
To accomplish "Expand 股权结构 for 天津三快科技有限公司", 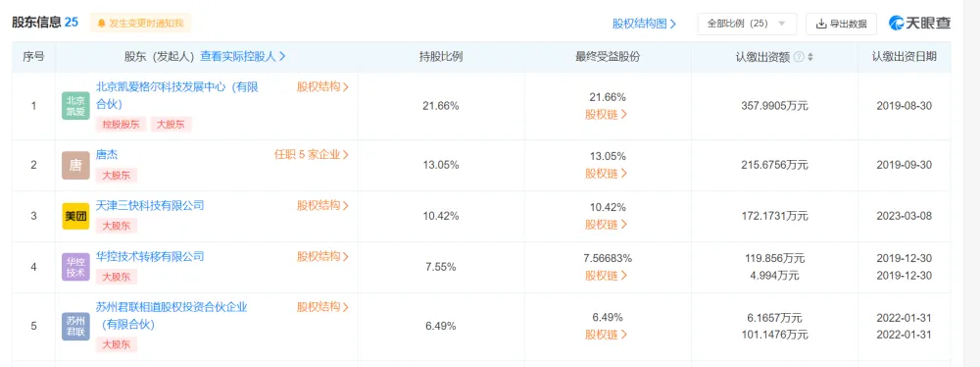I will [322, 205].
